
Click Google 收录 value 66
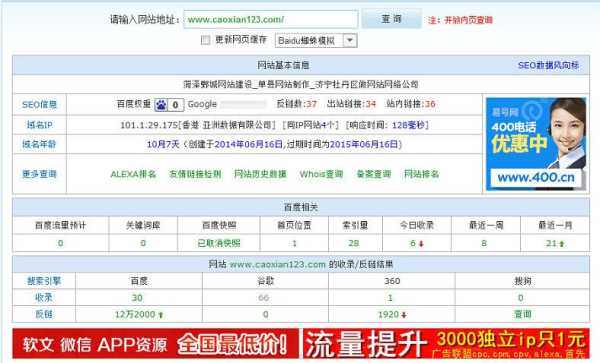pyautogui.click(x=263, y=298)
